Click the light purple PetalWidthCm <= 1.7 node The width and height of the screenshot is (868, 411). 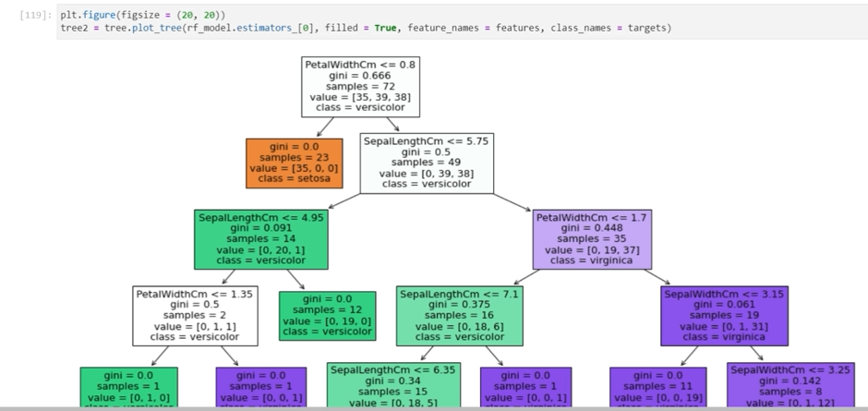click(x=593, y=240)
